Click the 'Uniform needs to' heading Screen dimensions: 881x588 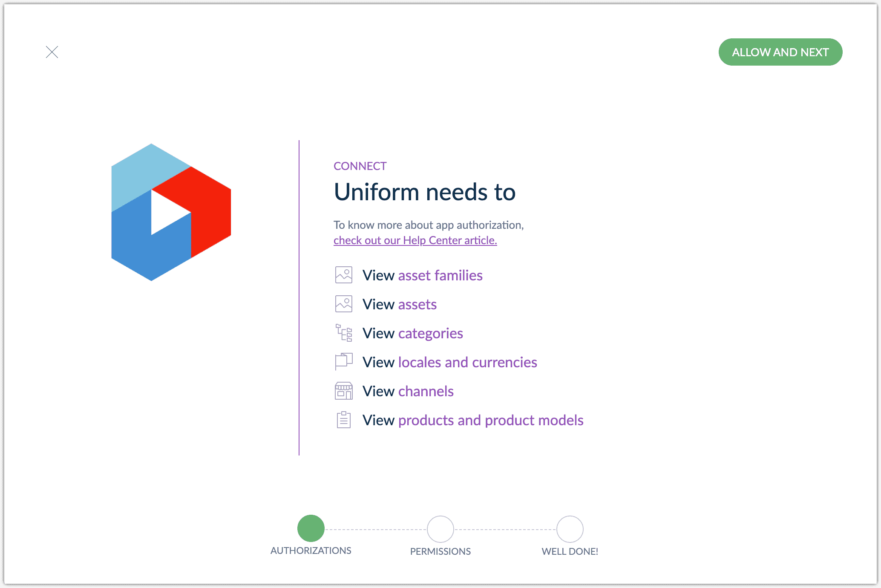click(x=425, y=192)
